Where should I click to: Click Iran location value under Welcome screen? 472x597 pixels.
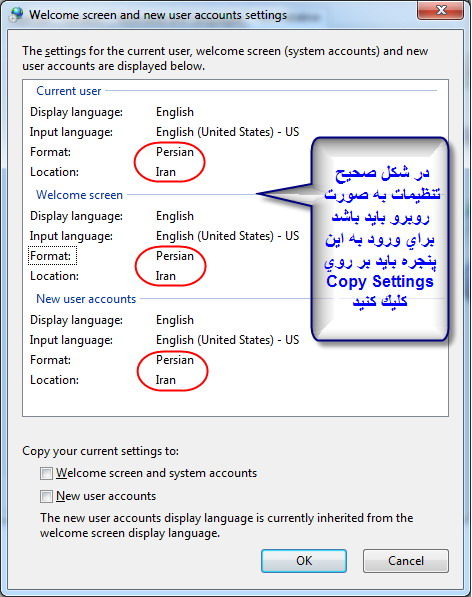(166, 276)
